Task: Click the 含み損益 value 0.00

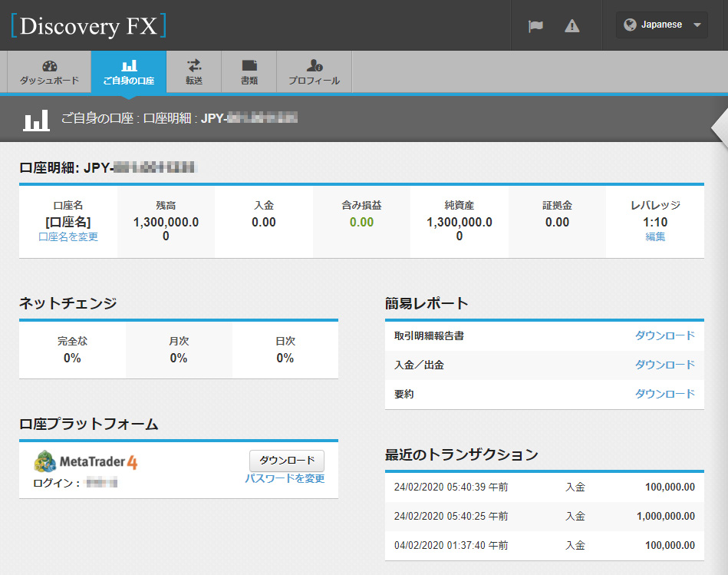Action: pos(361,222)
